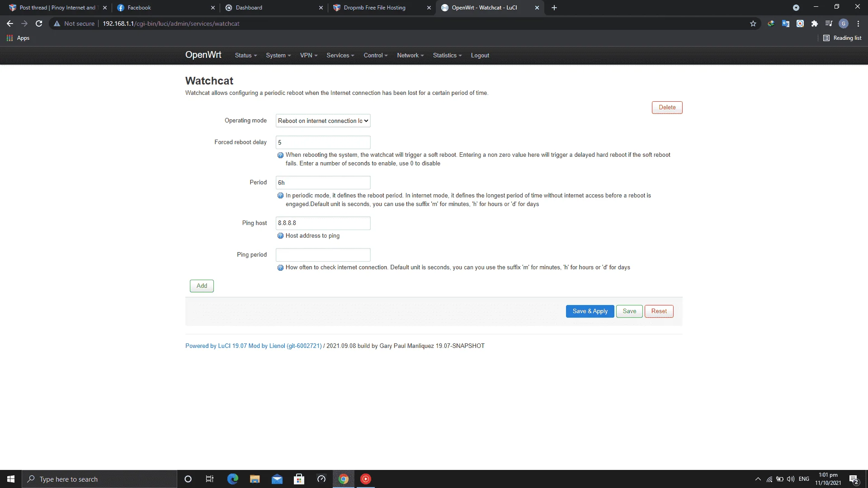The width and height of the screenshot is (868, 488).
Task: Close the Dashboard tab
Action: (321, 8)
